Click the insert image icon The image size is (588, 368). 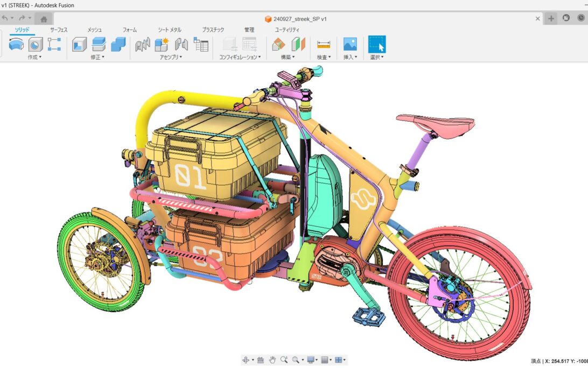[350, 44]
